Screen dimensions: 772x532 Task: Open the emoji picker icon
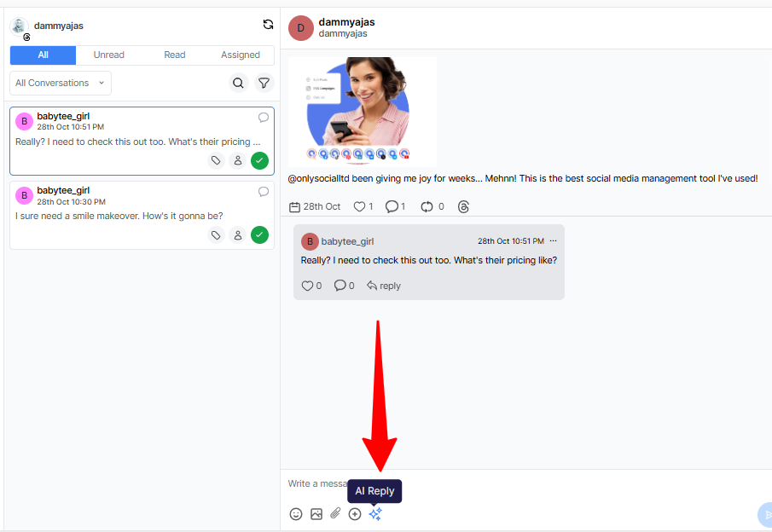(x=296, y=514)
